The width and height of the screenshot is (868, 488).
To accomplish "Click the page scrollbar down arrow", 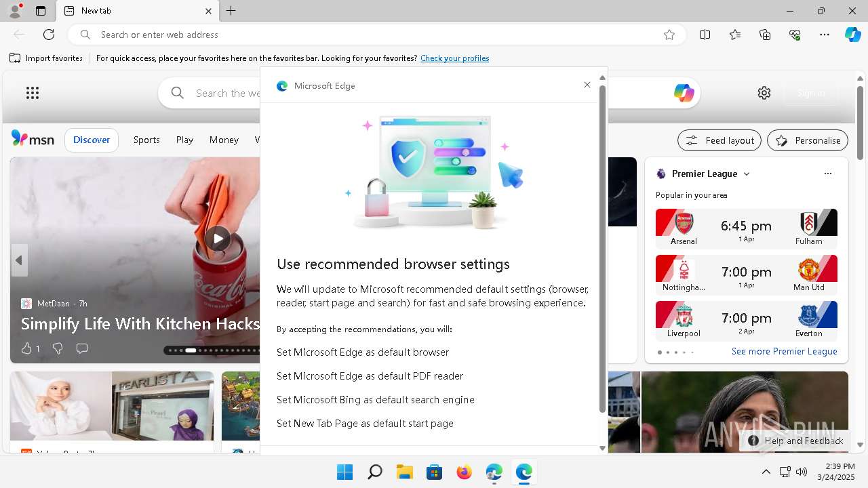I will 861,445.
